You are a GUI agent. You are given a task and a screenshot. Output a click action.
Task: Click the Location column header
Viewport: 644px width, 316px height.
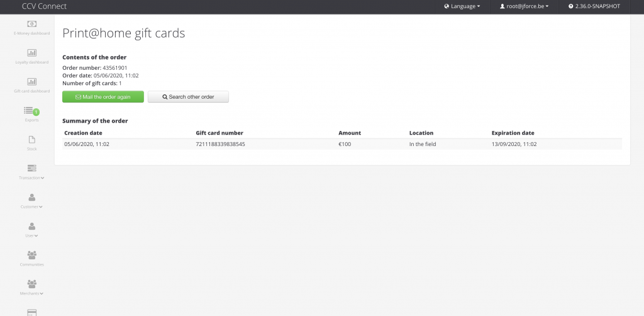421,133
